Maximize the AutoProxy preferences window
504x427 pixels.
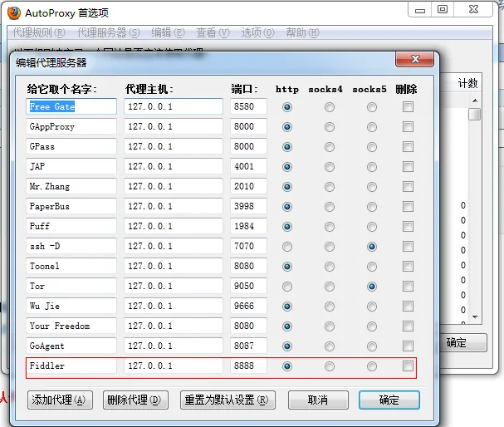click(443, 9)
